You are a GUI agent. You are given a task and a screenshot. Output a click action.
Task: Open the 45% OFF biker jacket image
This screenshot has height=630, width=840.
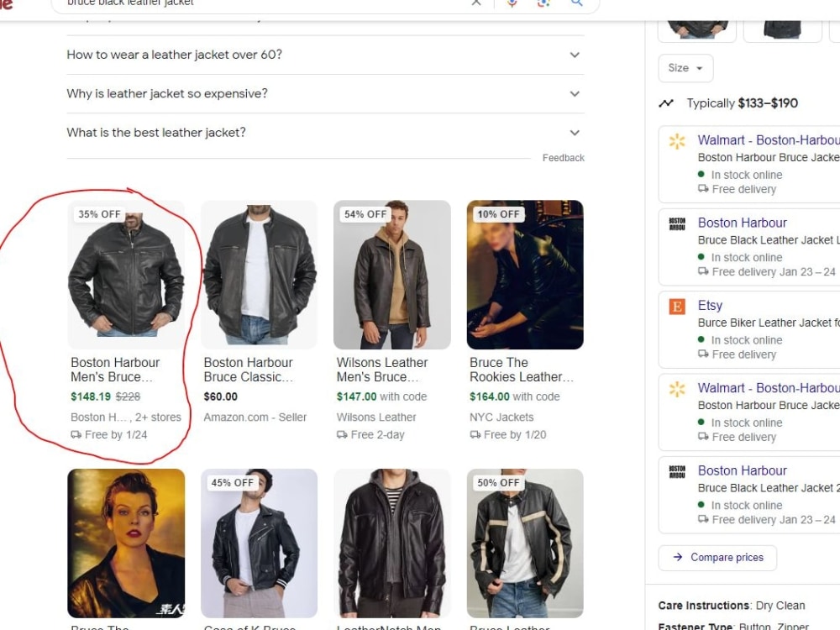pos(259,543)
